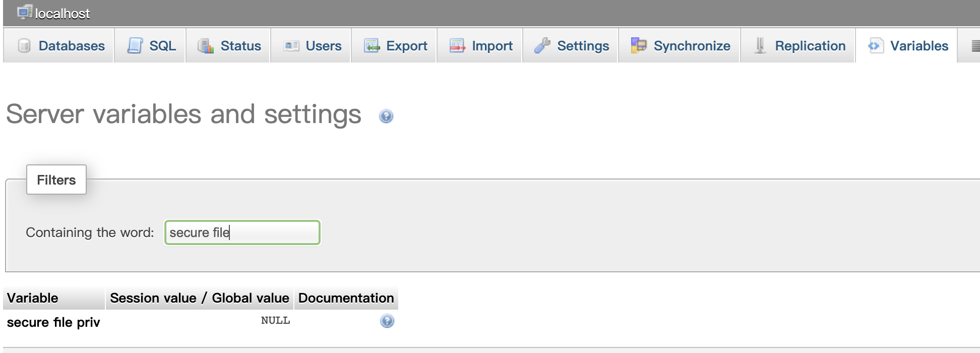
Task: Click the Import icon
Action: (x=457, y=46)
